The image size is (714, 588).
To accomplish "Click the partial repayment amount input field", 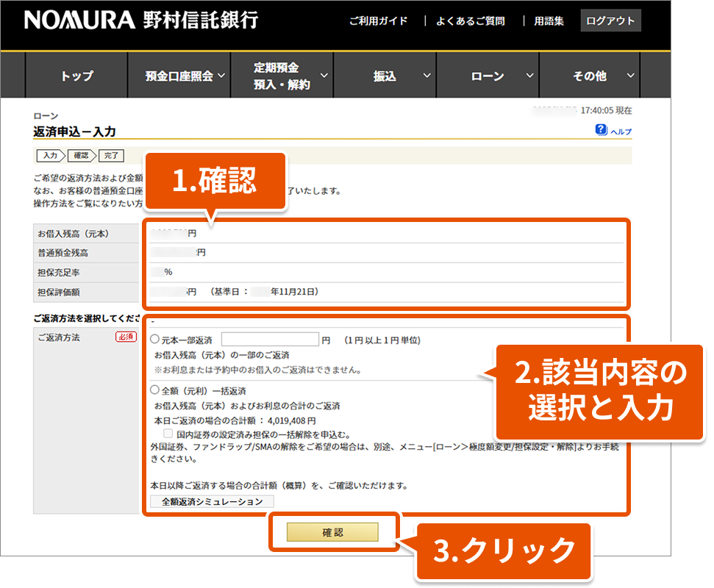I will [269, 340].
